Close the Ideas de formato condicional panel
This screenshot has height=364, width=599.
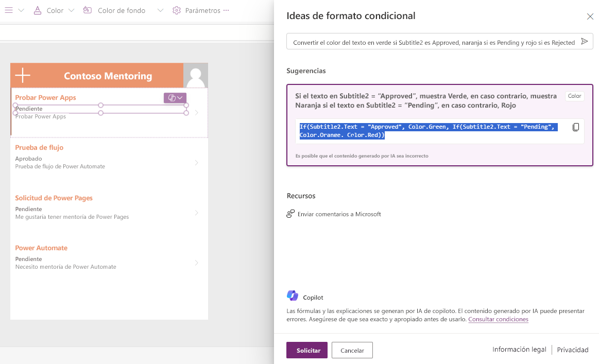coord(590,16)
